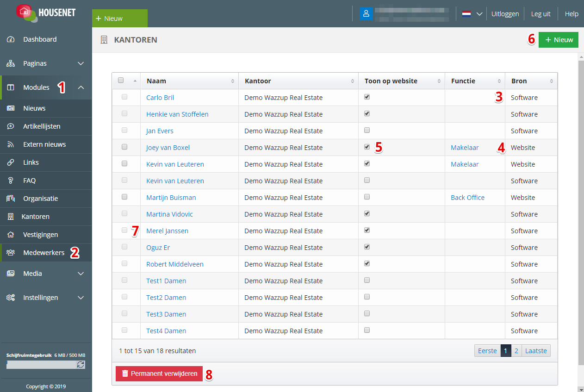Click the Kantoren building icon in sidebar
This screenshot has height=392, width=584.
point(11,217)
